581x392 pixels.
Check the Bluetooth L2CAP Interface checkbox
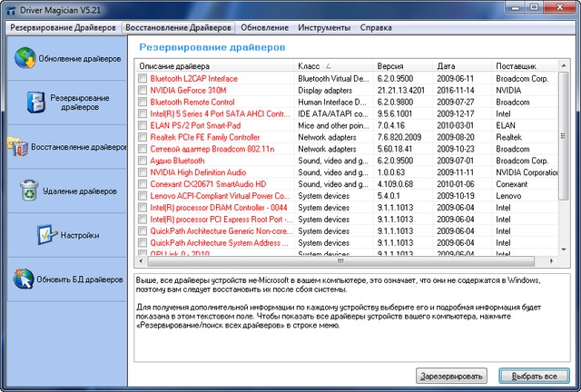click(x=142, y=79)
